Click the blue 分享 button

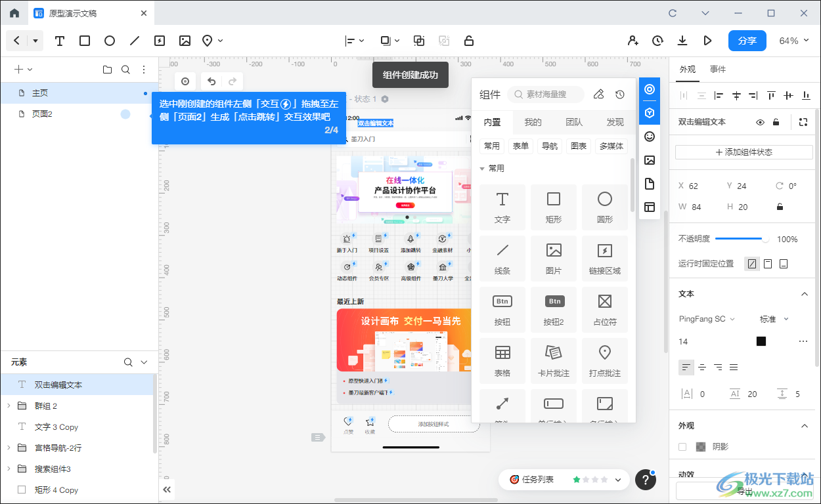tap(747, 41)
